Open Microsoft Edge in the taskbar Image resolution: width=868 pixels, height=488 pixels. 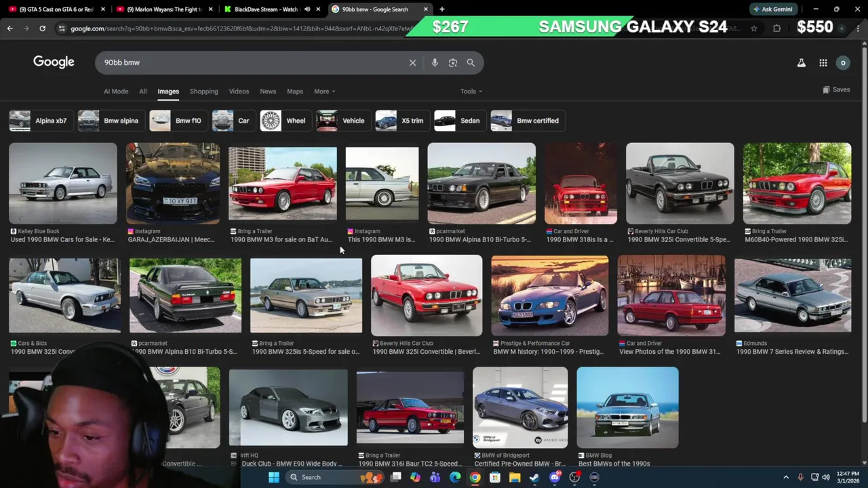[x=455, y=477]
